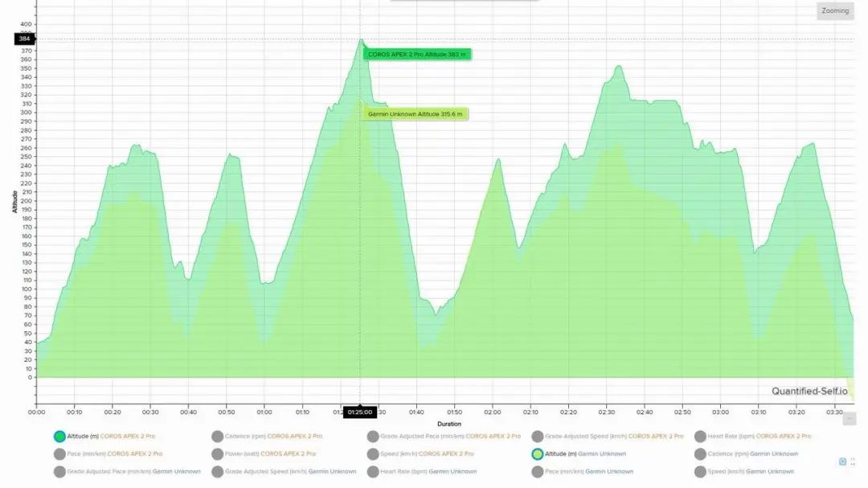Show Pace (min/km) Garmin Unknown series
868x488 pixels.
tap(537, 472)
